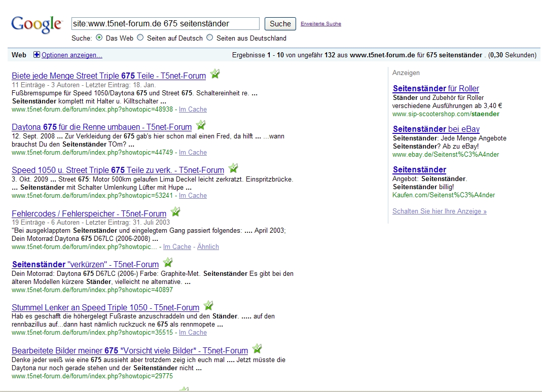Open 'Seitenständer bei eBay' ad

pos(436,129)
